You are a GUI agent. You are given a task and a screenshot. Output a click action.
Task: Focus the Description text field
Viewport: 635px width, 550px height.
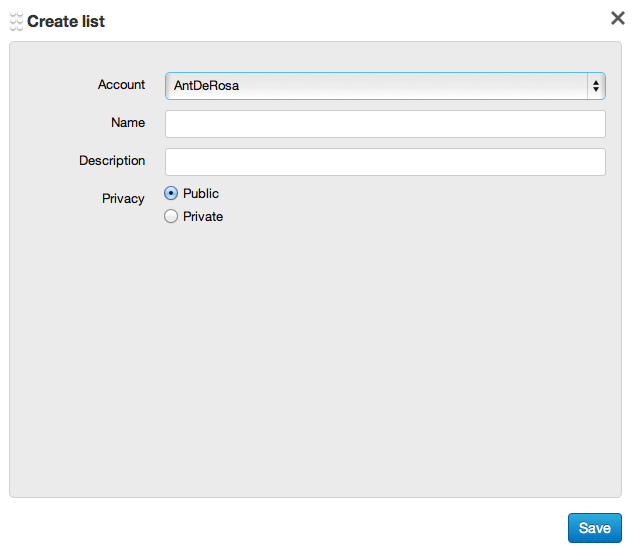(385, 162)
